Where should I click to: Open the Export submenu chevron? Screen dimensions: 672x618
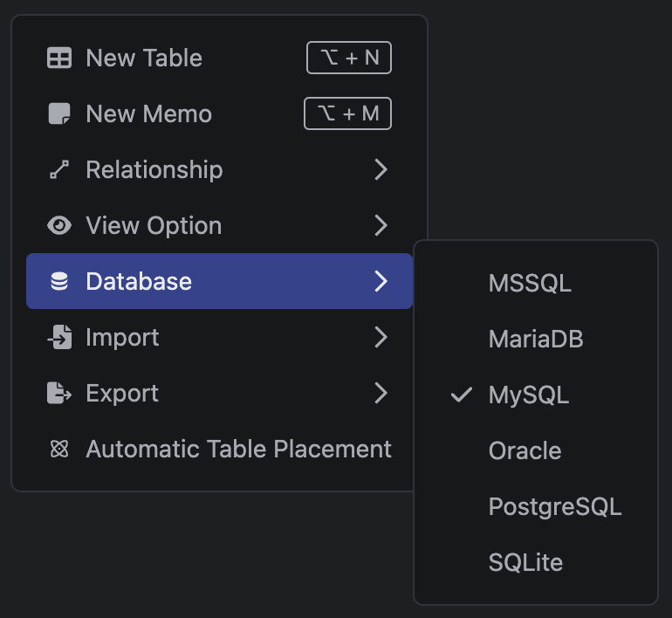381,394
